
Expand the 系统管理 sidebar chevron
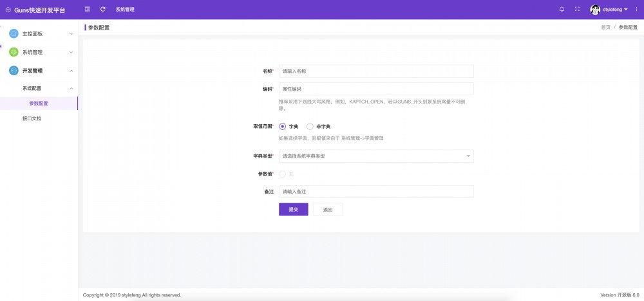click(x=71, y=53)
